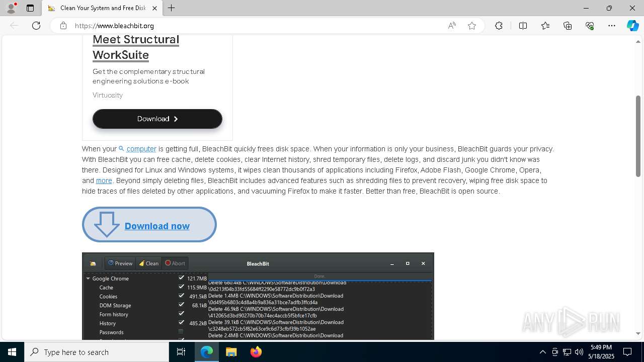Image resolution: width=644 pixels, height=362 pixels.
Task: Click the BleachBit screenshot menu icon
Action: click(x=93, y=263)
